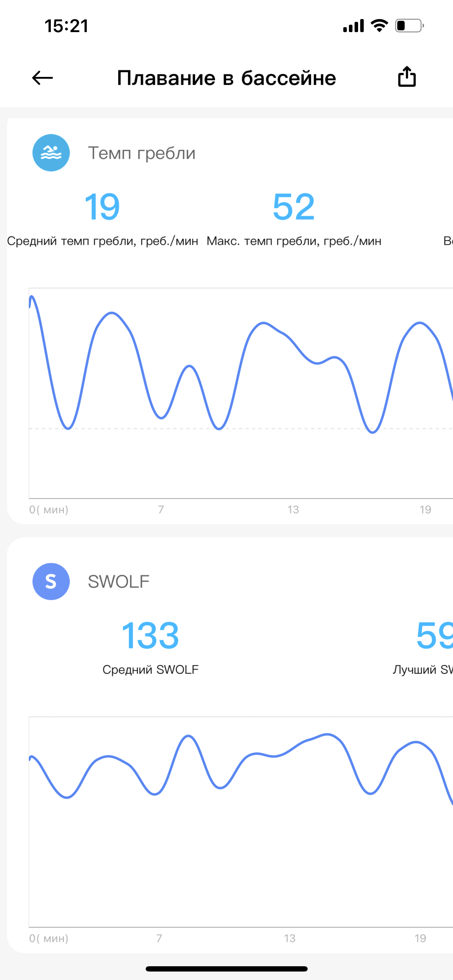Tap the cellular signal bars icon
453x980 pixels.
(x=354, y=25)
